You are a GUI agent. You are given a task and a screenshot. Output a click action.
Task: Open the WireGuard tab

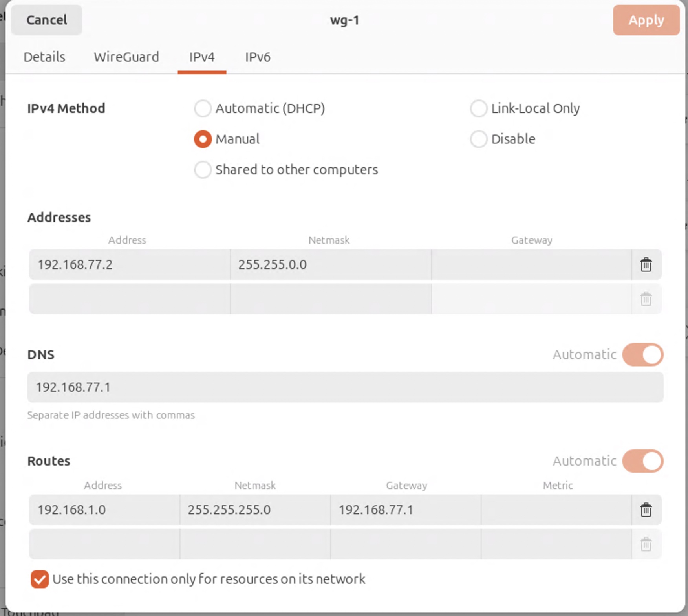pos(126,57)
